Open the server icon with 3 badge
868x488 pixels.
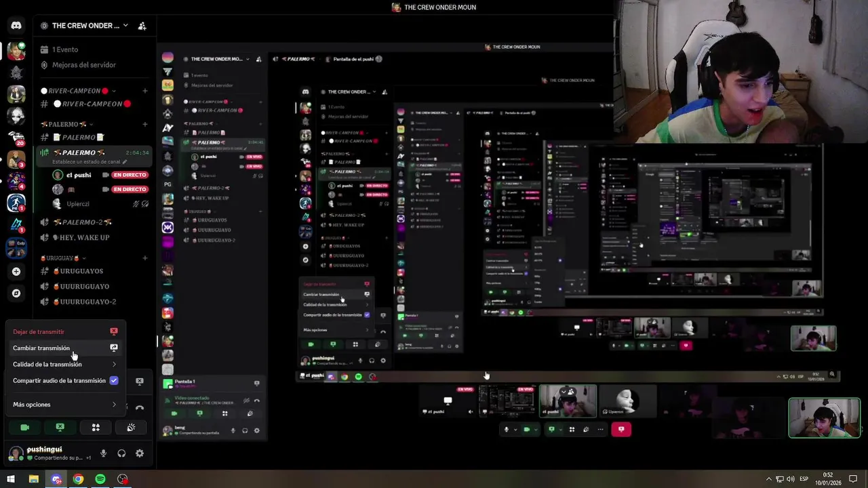16,159
